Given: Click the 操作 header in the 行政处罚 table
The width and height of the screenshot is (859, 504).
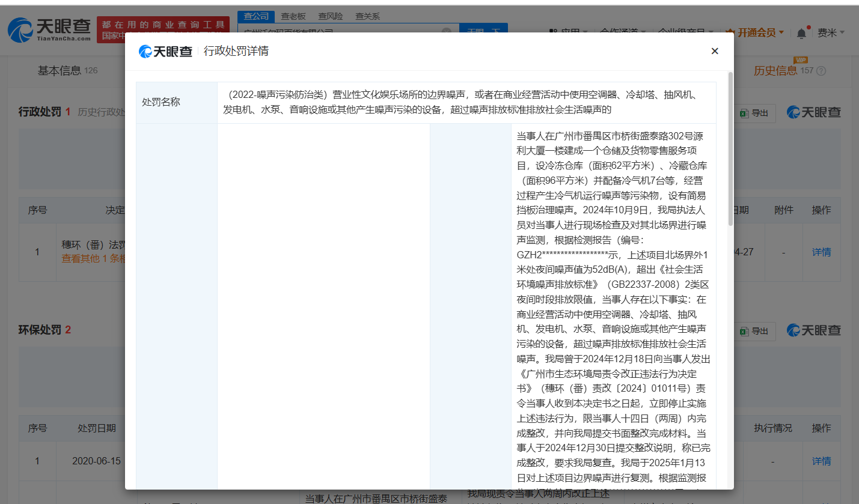Looking at the screenshot, I should tap(821, 210).
